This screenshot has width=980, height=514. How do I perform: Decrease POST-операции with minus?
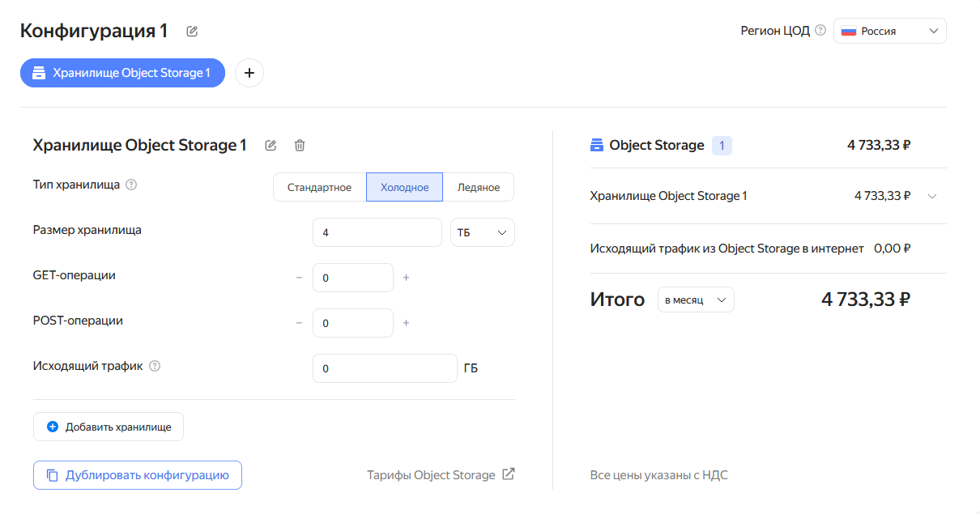pyautogui.click(x=299, y=323)
